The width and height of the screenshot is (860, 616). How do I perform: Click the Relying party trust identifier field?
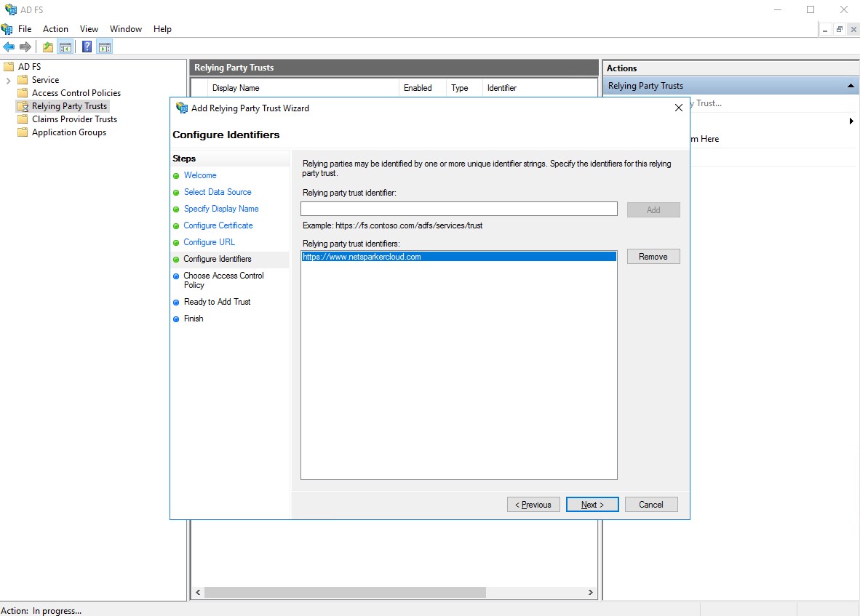[x=458, y=209]
